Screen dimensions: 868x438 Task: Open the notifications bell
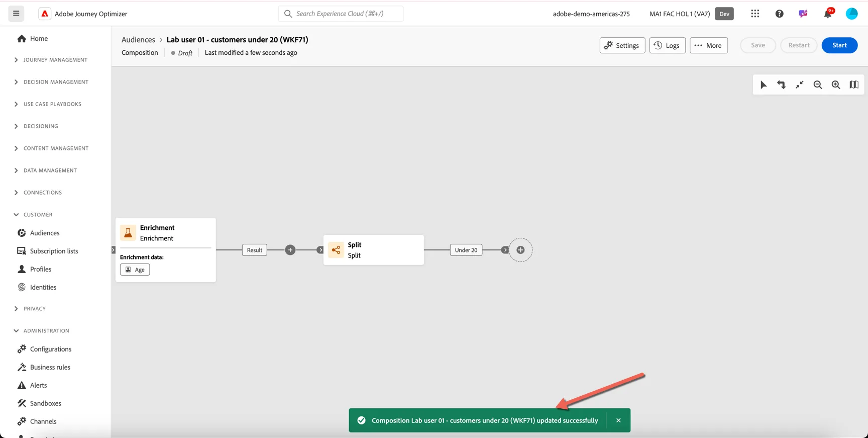828,14
